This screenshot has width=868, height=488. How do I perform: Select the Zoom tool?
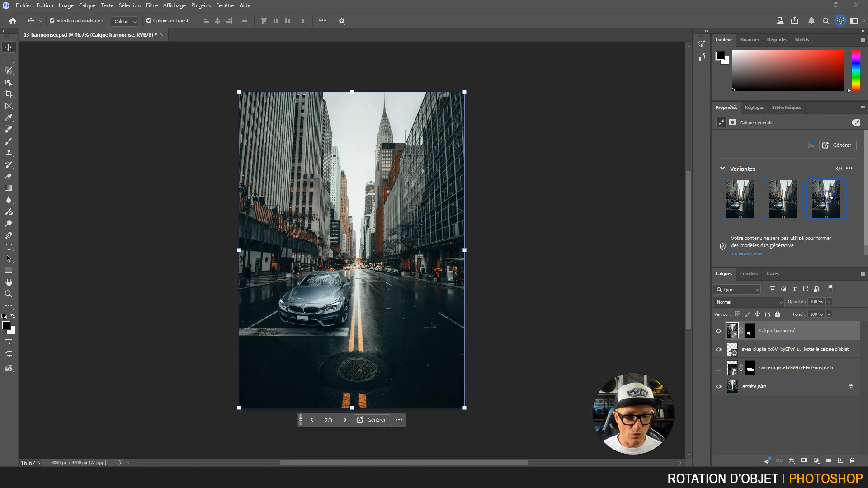click(x=9, y=294)
